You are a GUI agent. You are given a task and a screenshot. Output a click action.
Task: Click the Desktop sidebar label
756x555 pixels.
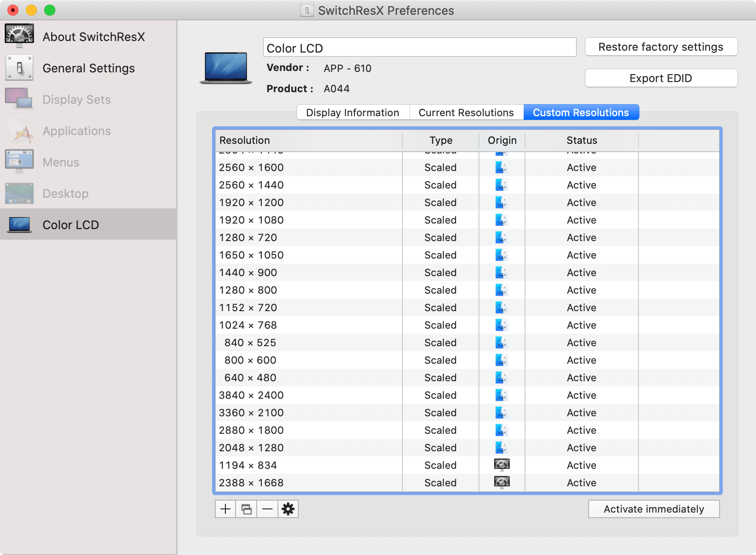coord(65,194)
